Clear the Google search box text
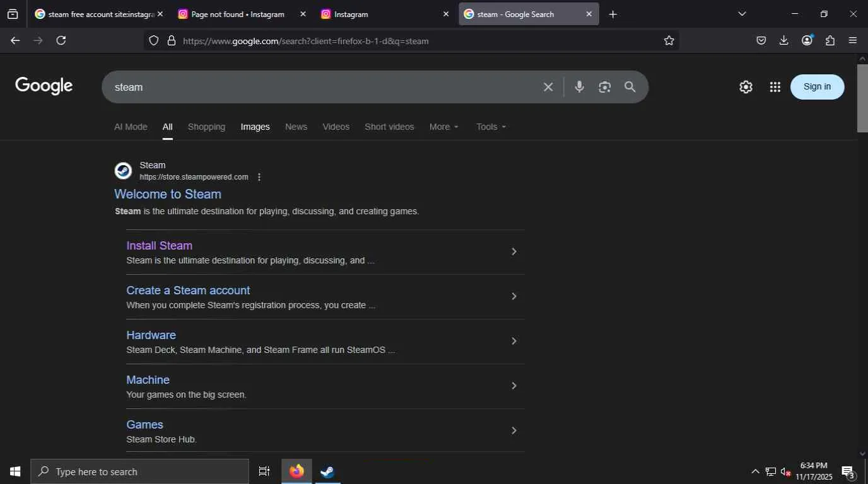The image size is (868, 484). pos(548,87)
